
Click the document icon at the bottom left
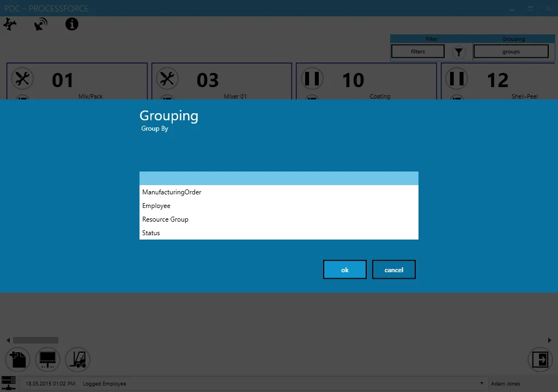(x=17, y=359)
